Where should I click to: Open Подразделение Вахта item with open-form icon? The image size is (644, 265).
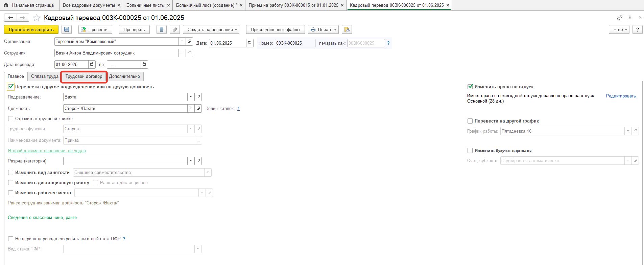coord(198,97)
